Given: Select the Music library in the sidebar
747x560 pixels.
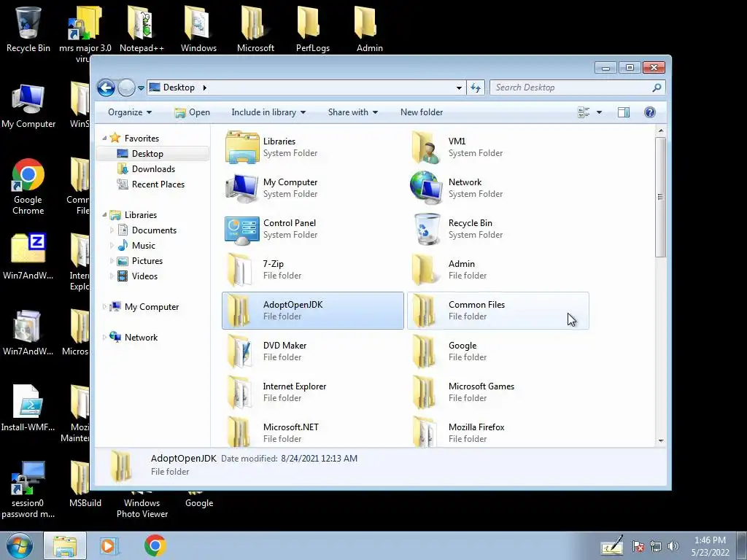Looking at the screenshot, I should [x=143, y=246].
